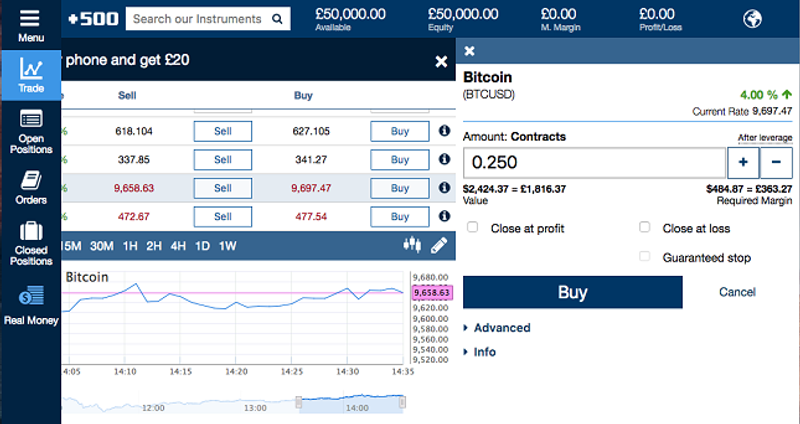Click Buy button in 477.54 row
The width and height of the screenshot is (800, 424).
coord(399,217)
